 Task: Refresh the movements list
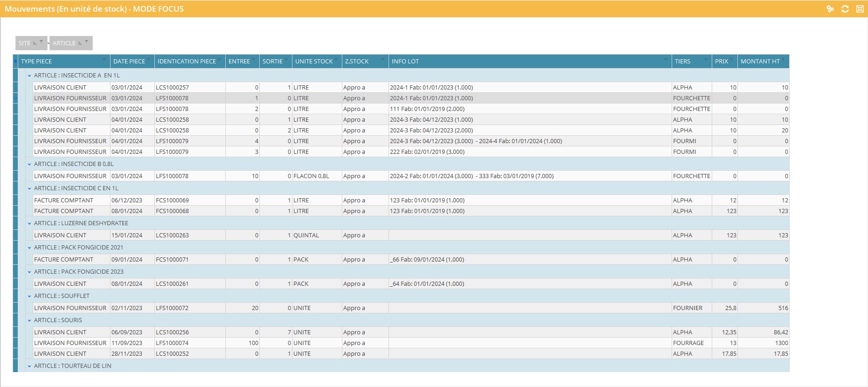pos(845,9)
